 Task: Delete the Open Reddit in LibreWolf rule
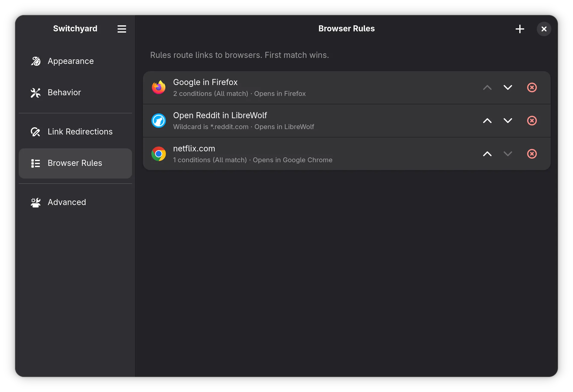(532, 121)
